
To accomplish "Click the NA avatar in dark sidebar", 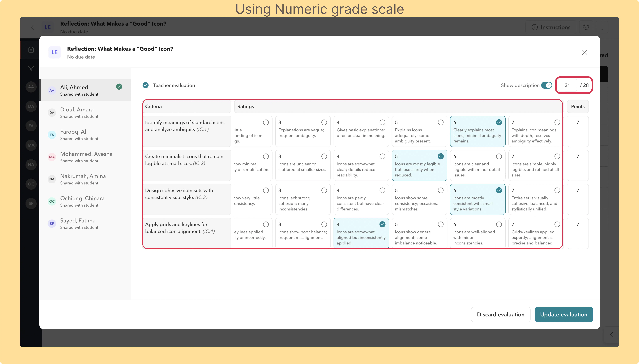I will point(31,165).
